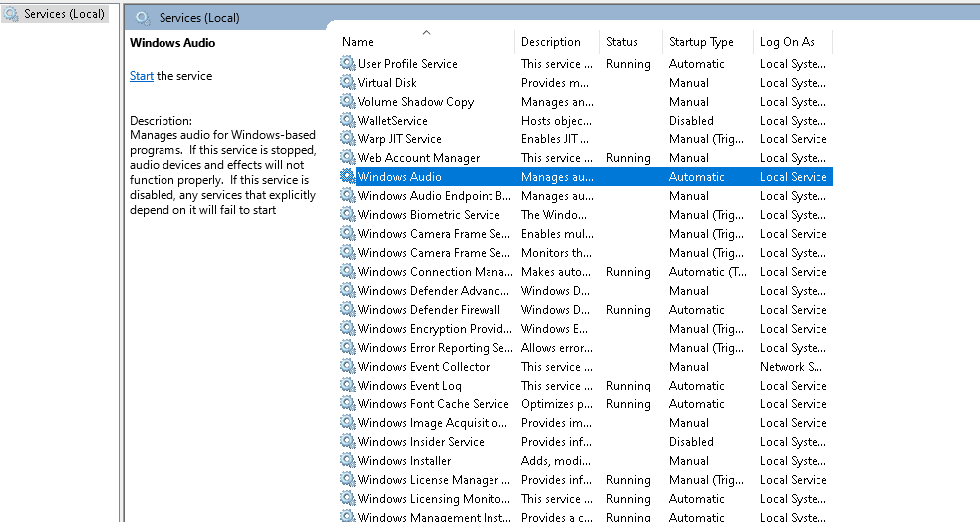Click the gear icon of Volume Shadow Copy
The width and height of the screenshot is (980, 522).
pos(348,101)
